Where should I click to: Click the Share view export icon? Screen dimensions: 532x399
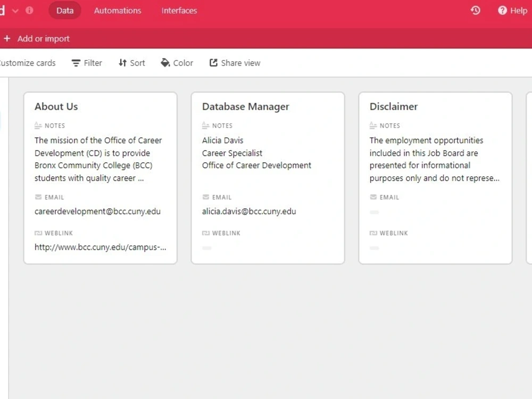[x=213, y=62]
